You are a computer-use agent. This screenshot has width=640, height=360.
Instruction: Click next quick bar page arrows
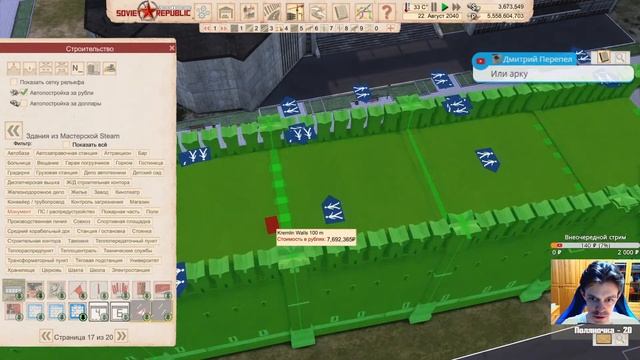tap(223, 28)
